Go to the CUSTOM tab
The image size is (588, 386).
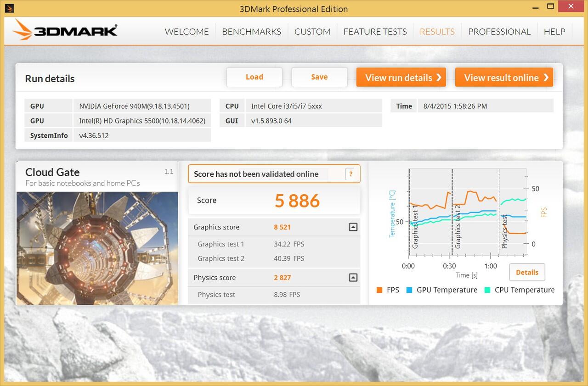pyautogui.click(x=312, y=32)
